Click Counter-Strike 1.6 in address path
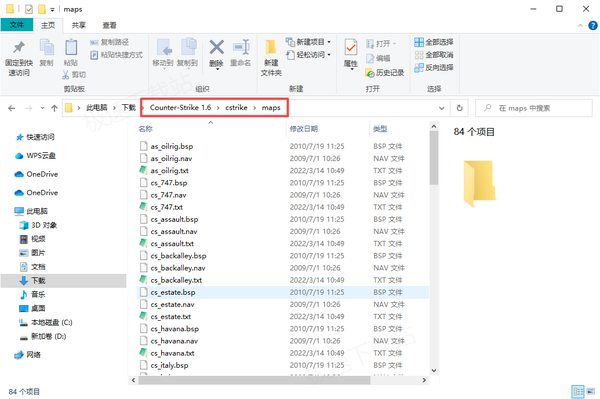Viewport: 600px width, 399px height. (x=180, y=107)
